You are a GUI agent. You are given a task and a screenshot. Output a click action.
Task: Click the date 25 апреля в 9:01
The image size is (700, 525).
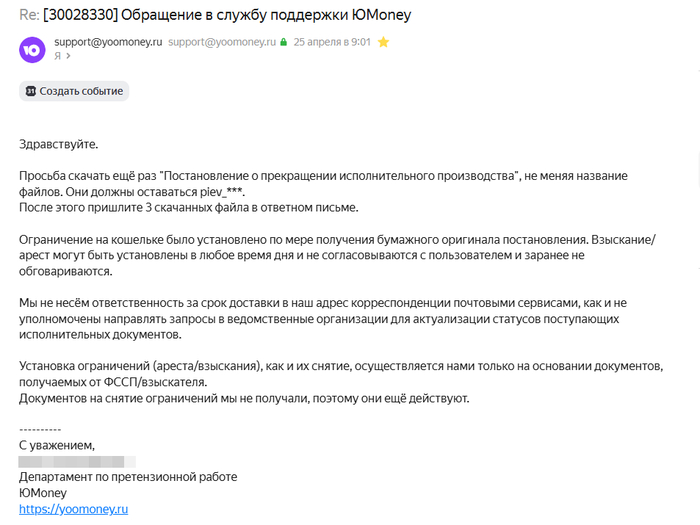coord(332,42)
